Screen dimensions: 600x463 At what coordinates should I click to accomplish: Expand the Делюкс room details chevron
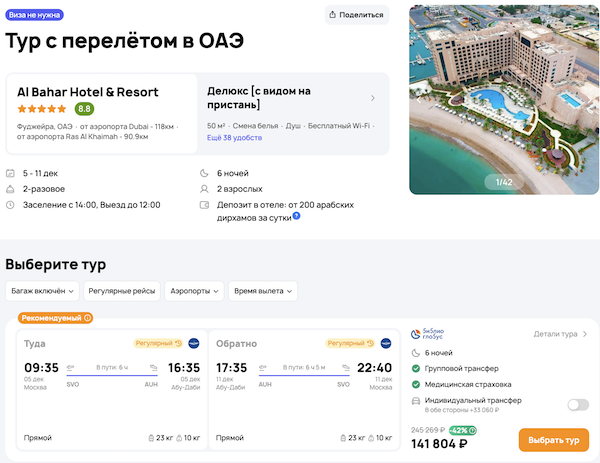(372, 98)
